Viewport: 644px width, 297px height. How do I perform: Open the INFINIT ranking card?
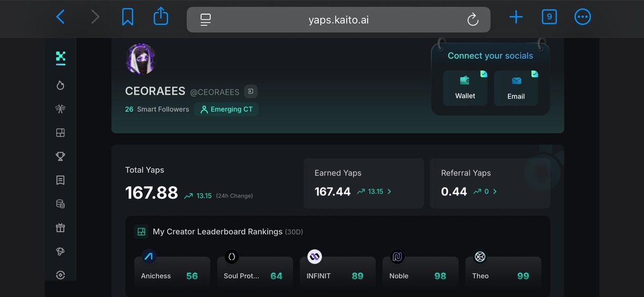pyautogui.click(x=338, y=274)
